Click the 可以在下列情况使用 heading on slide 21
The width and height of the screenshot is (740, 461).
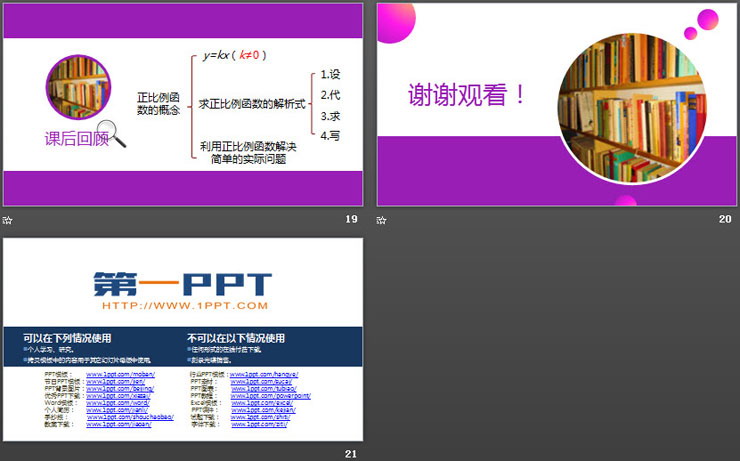(x=66, y=338)
